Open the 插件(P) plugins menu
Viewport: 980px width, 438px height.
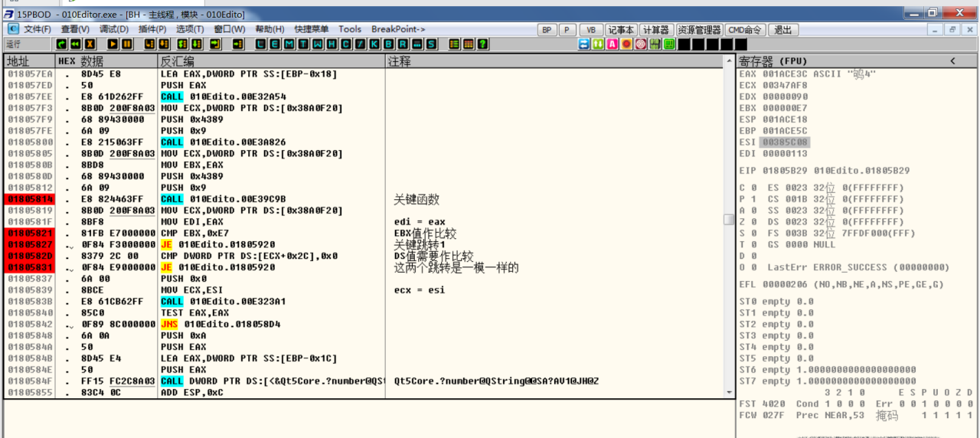(x=152, y=29)
